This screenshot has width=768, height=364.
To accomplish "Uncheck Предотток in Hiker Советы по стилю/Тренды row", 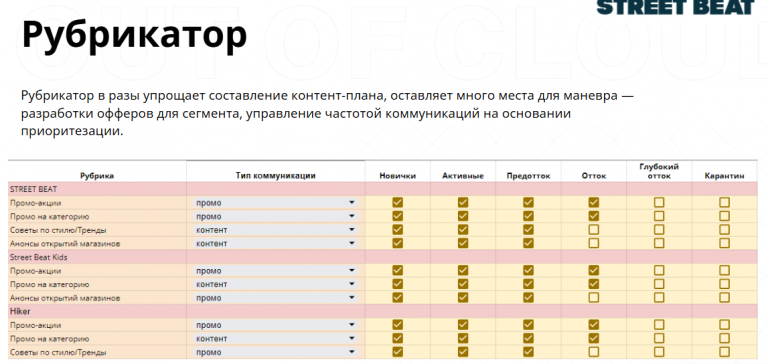I will [528, 352].
